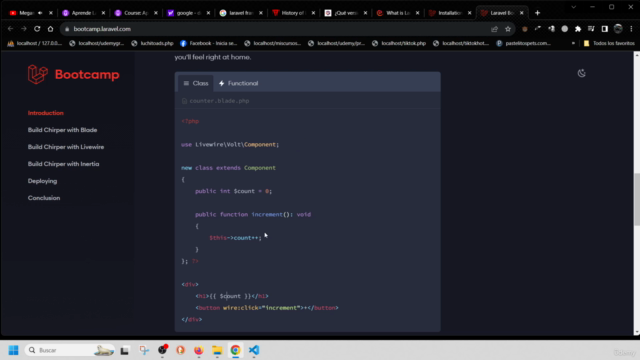The image size is (640, 360).
Task: Go to the Conclusion section
Action: point(44,198)
